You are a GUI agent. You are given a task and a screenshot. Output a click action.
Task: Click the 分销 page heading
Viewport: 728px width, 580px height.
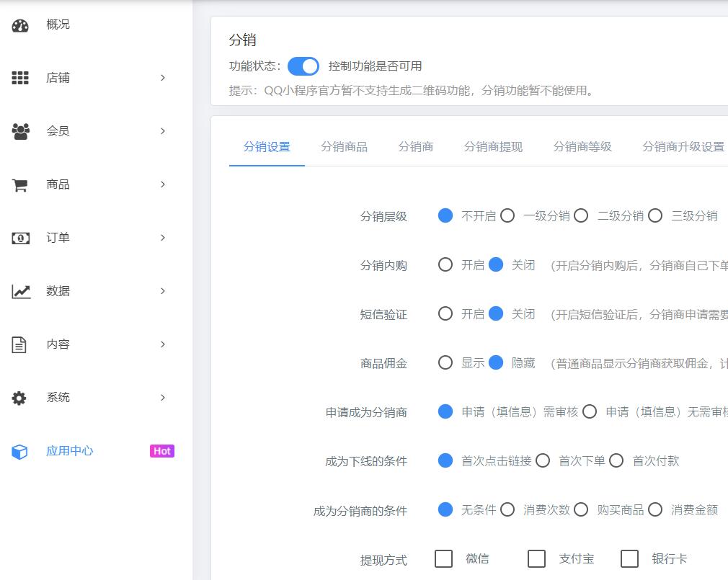point(242,40)
